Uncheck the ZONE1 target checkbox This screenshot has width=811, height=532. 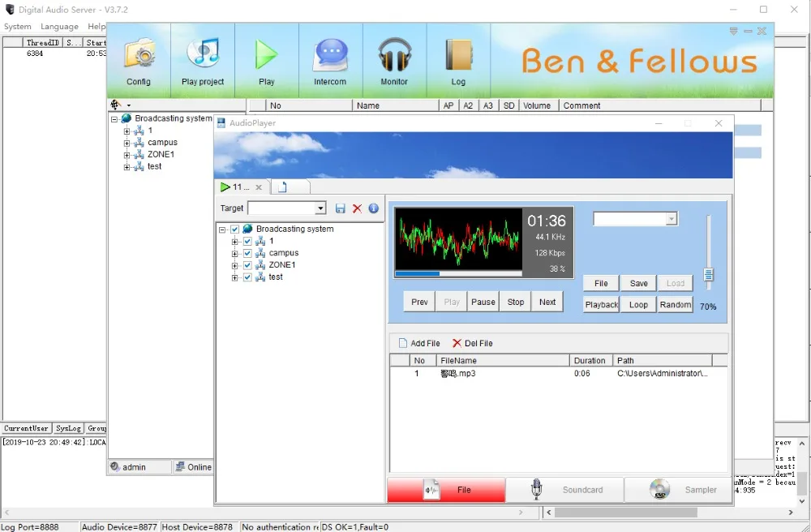point(247,264)
